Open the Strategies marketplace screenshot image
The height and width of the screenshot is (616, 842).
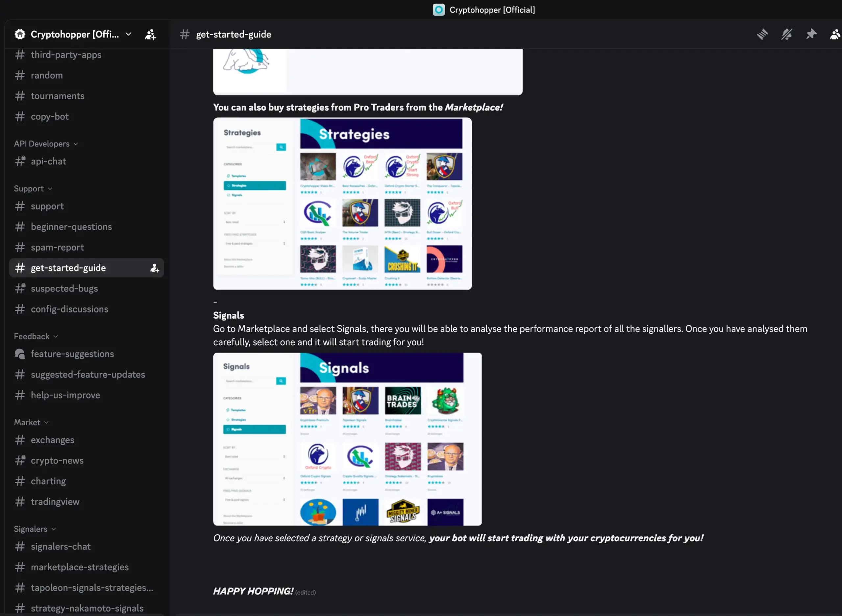tap(342, 204)
